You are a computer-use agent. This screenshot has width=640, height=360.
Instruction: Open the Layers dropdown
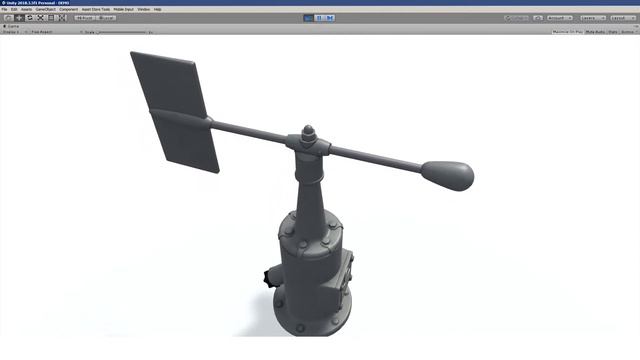593,18
